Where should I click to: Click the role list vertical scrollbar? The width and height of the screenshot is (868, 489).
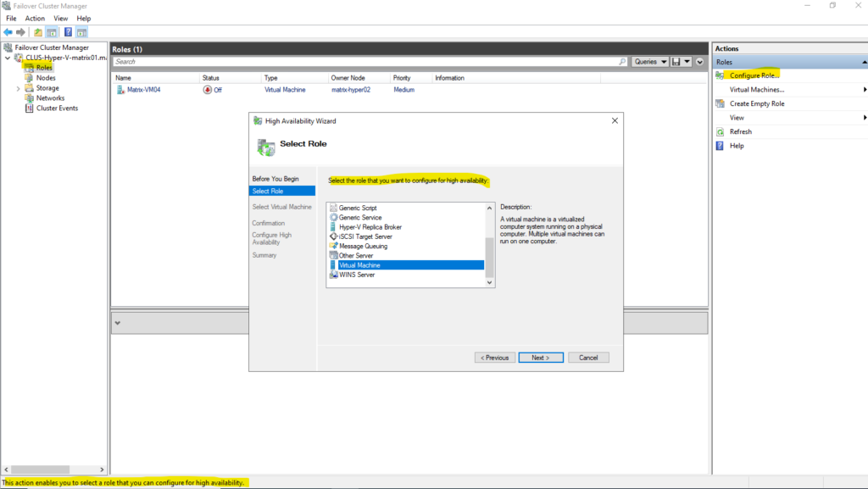pyautogui.click(x=488, y=254)
